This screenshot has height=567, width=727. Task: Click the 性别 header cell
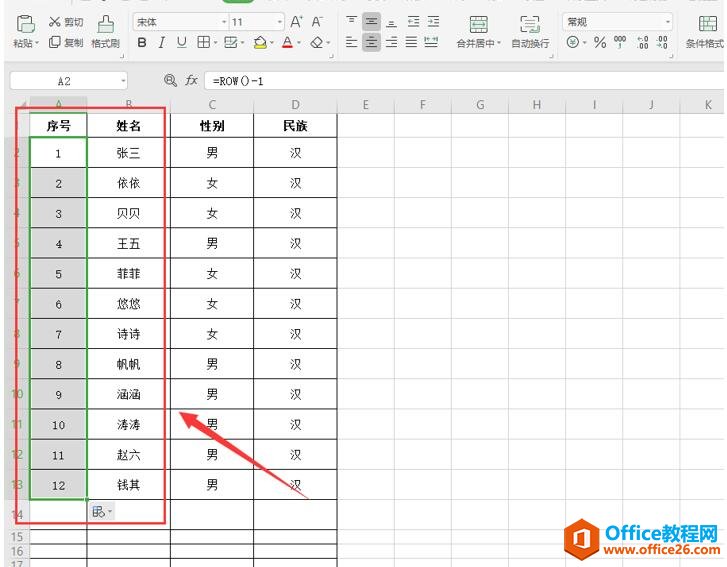point(212,125)
